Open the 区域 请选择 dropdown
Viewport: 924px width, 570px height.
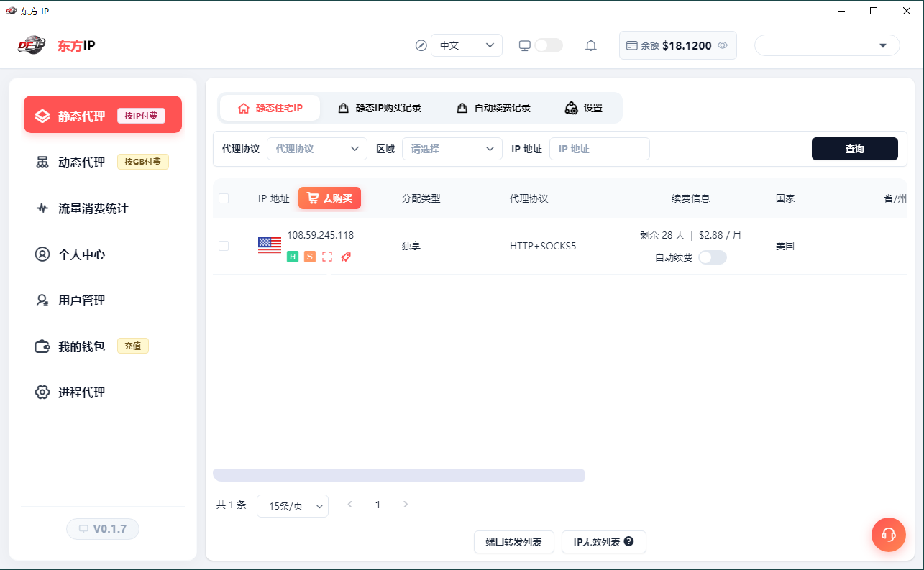pos(452,149)
